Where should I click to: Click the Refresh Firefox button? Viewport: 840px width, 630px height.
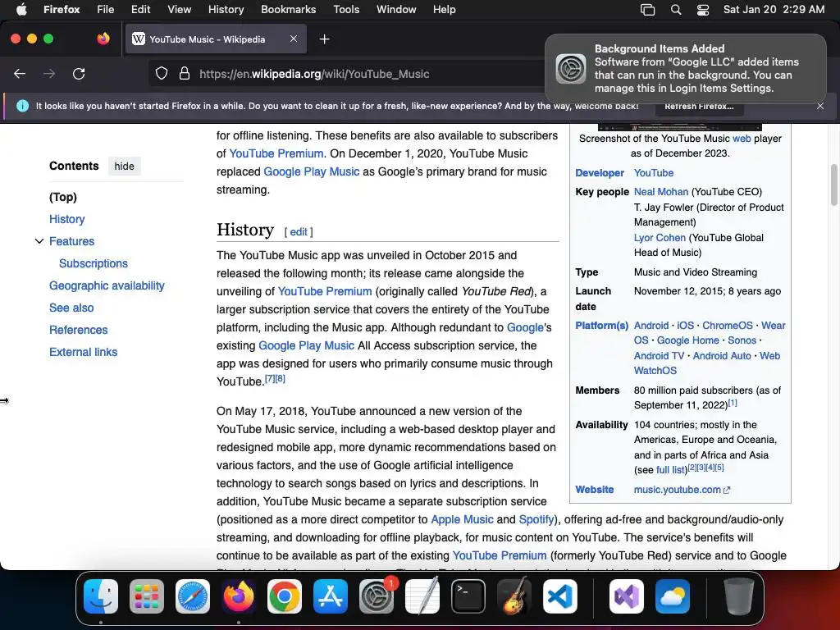click(699, 106)
